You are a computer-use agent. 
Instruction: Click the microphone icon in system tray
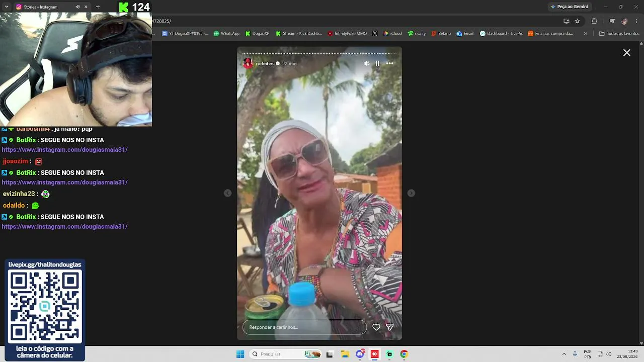[x=575, y=354]
